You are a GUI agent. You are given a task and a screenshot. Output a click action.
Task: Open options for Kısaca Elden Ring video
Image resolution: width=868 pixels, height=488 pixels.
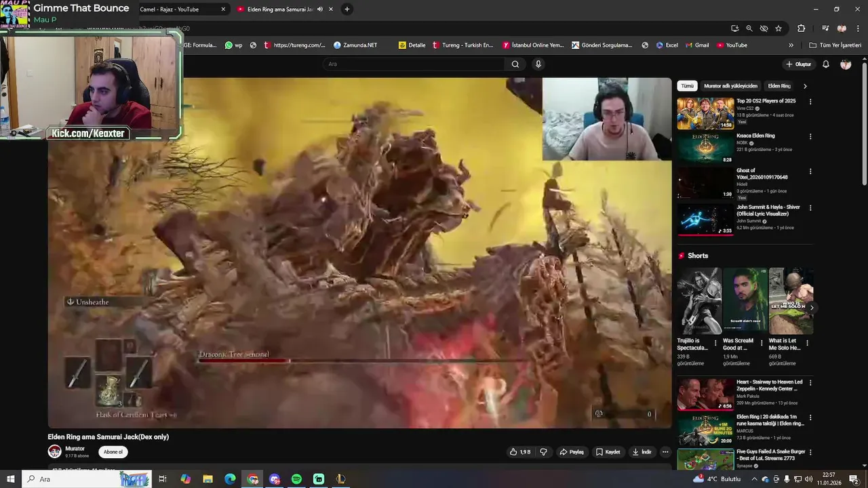[810, 136]
